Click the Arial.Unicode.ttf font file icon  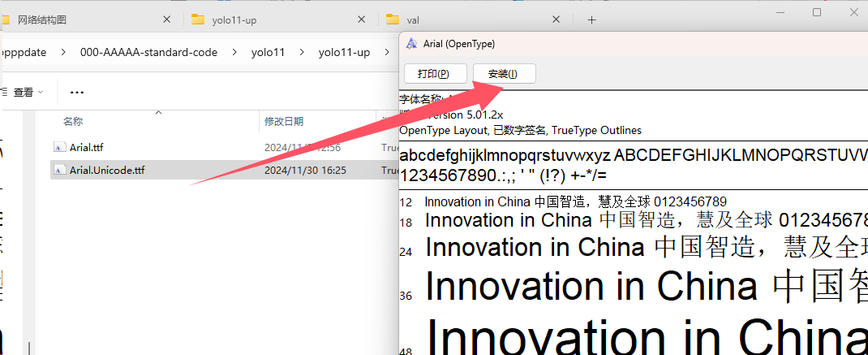[60, 171]
